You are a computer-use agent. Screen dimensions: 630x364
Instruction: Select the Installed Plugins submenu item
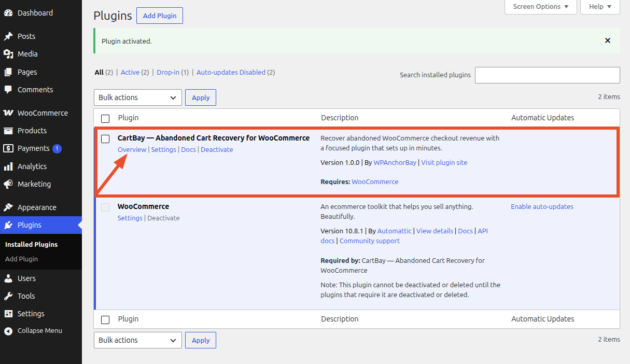coord(31,244)
